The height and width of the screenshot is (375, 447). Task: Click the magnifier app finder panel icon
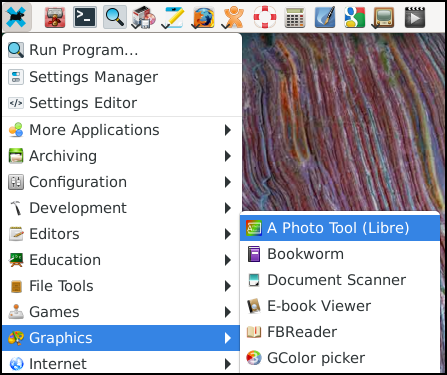[115, 17]
